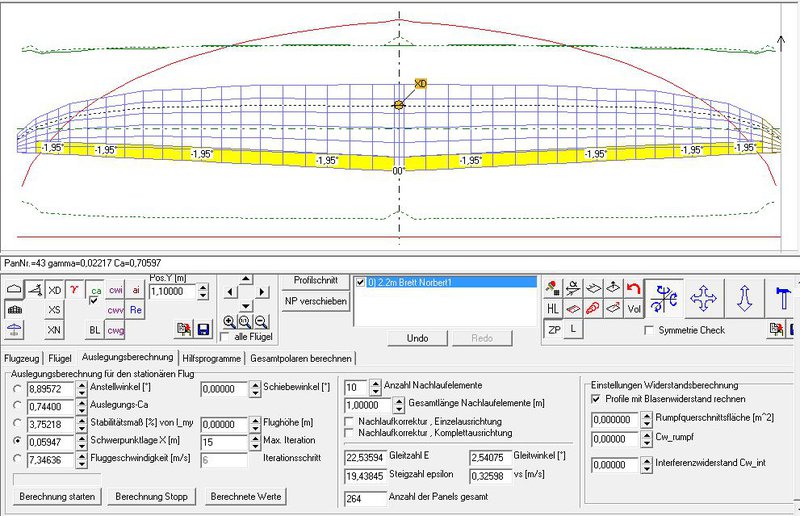Viewport: 800px width, 516px height.
Task: Select the Auslegungs-Ca radio button
Action: (18, 405)
